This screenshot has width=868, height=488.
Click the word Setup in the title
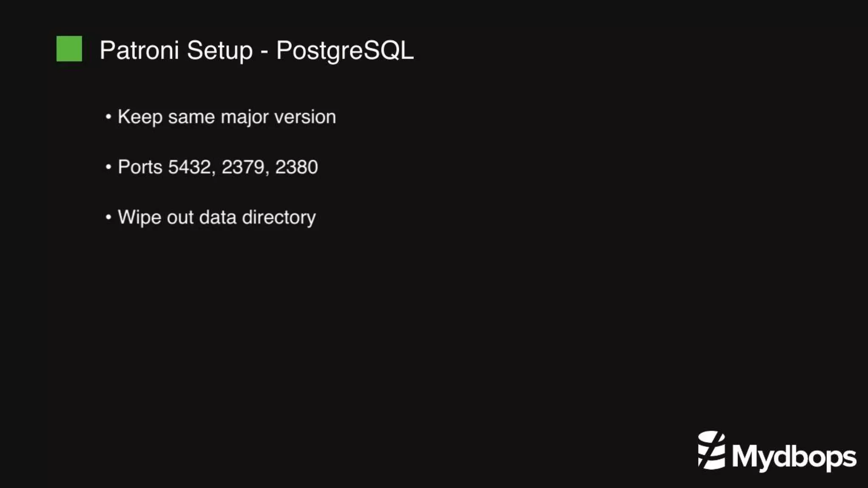220,51
